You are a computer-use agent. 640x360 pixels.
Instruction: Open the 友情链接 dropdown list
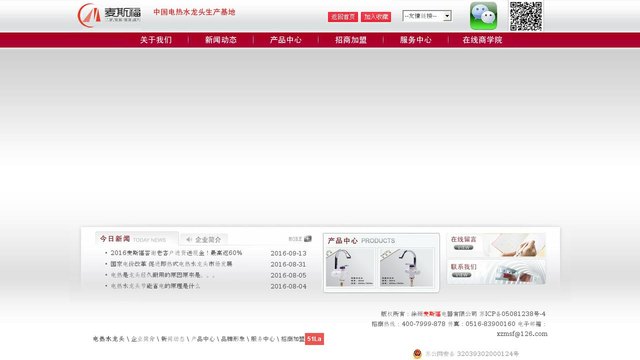point(427,16)
